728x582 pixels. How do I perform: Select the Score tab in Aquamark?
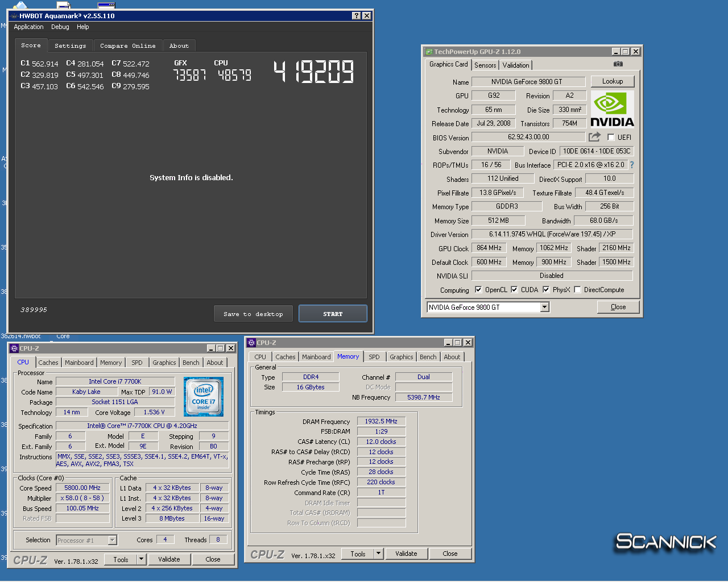click(x=31, y=45)
